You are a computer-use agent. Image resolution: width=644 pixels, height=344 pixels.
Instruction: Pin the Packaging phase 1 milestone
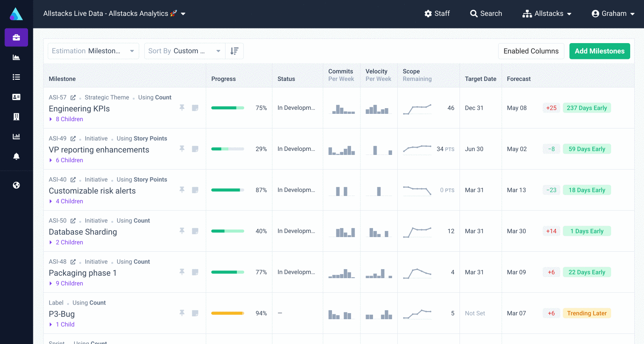pyautogui.click(x=182, y=272)
